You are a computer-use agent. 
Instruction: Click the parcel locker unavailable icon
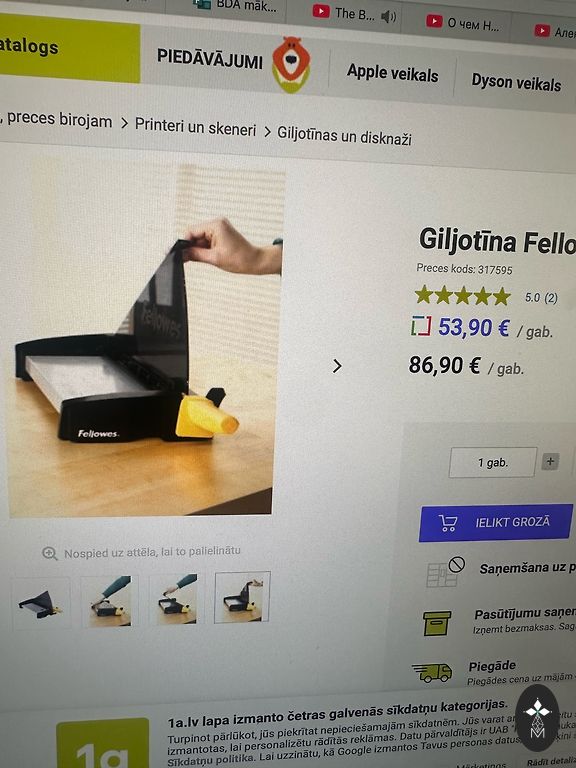pyautogui.click(x=446, y=572)
